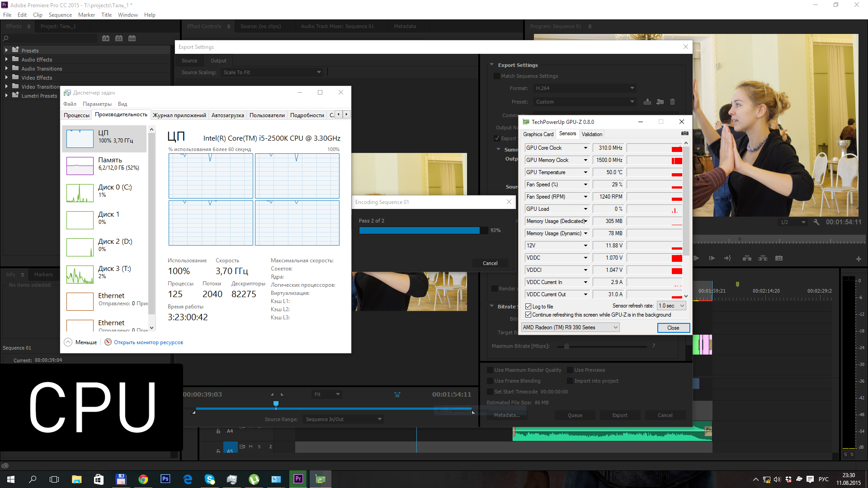The height and width of the screenshot is (488, 868).
Task: Switch to the Graphics Card tab
Action: [538, 134]
